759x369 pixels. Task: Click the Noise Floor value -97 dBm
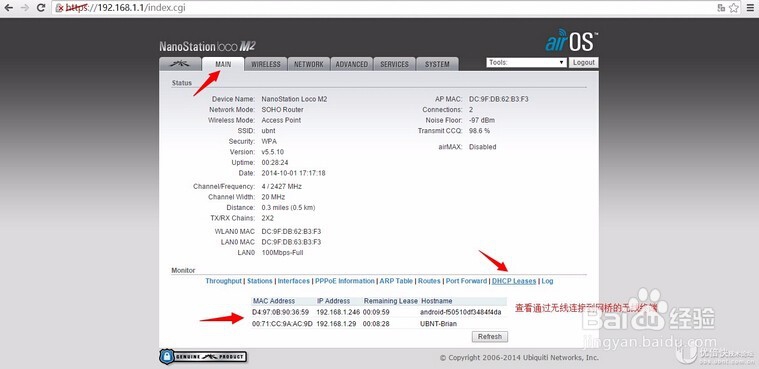[x=482, y=120]
